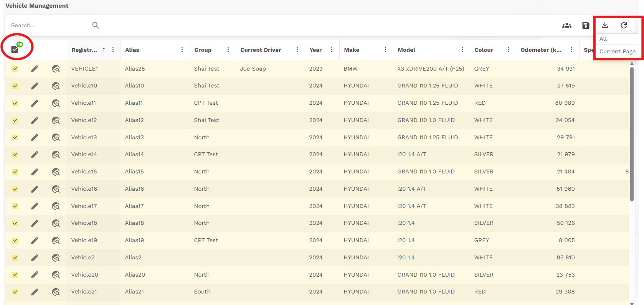The height and width of the screenshot is (305, 644).
Task: Choose All from export menu
Action: [603, 39]
